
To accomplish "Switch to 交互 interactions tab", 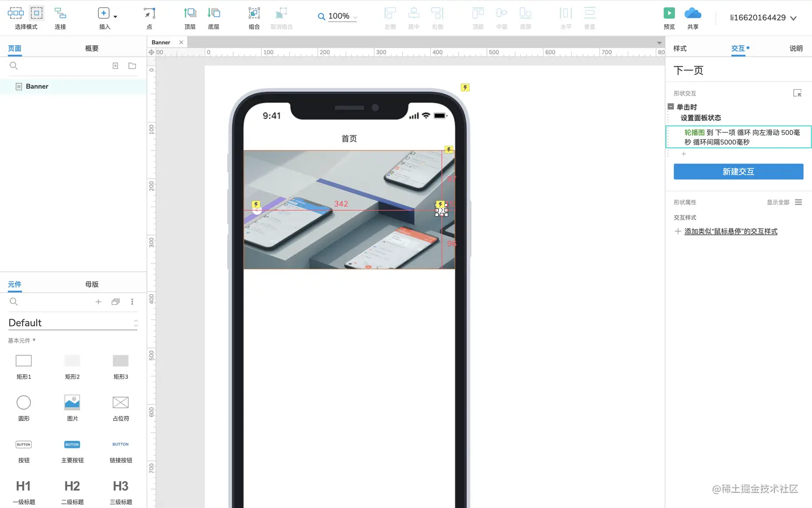I will (738, 48).
